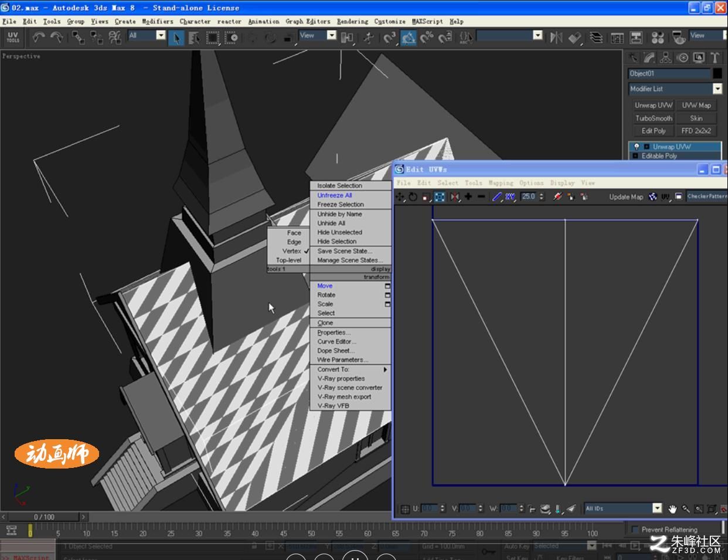Open the 'All IDs' dropdown in Edit UVWs

point(658,508)
